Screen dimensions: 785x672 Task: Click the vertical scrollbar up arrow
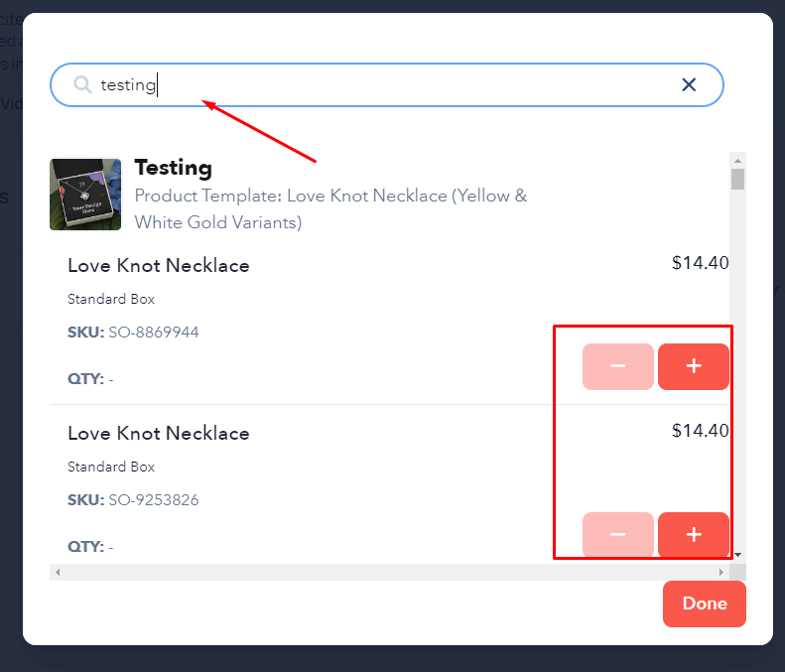click(738, 160)
